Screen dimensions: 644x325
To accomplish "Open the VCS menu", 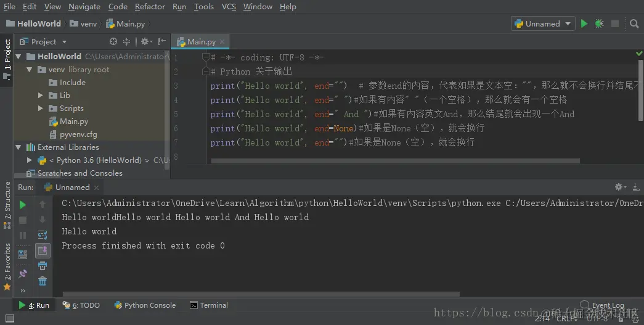I will click(x=229, y=7).
